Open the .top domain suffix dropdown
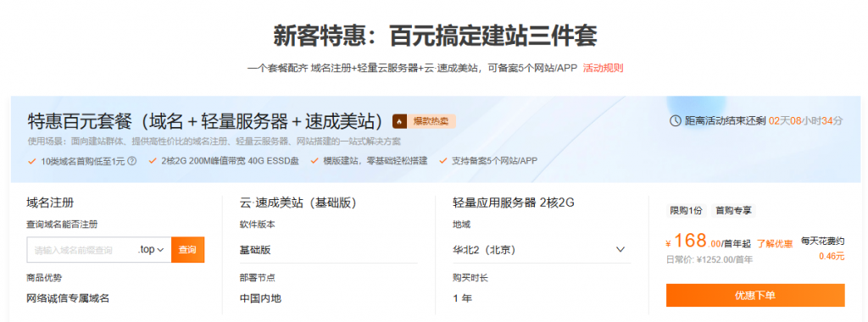Screen dimensions: 868x322 click(x=152, y=249)
